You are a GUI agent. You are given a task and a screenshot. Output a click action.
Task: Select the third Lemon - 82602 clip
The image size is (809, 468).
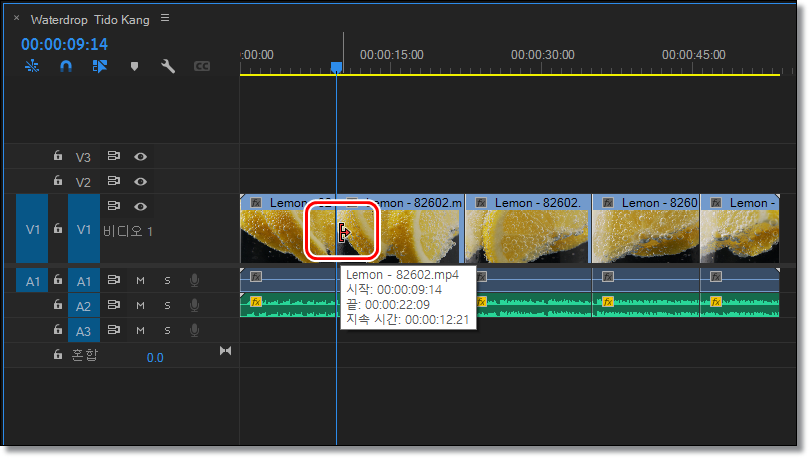(527, 229)
